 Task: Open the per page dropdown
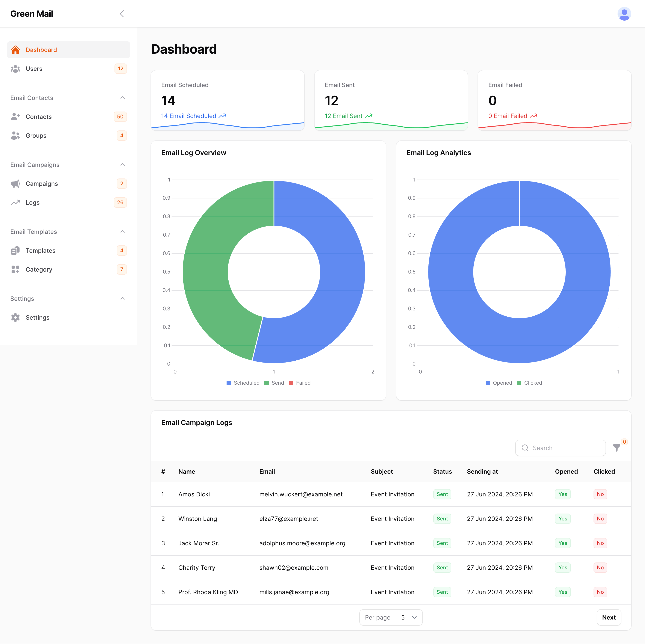(409, 617)
